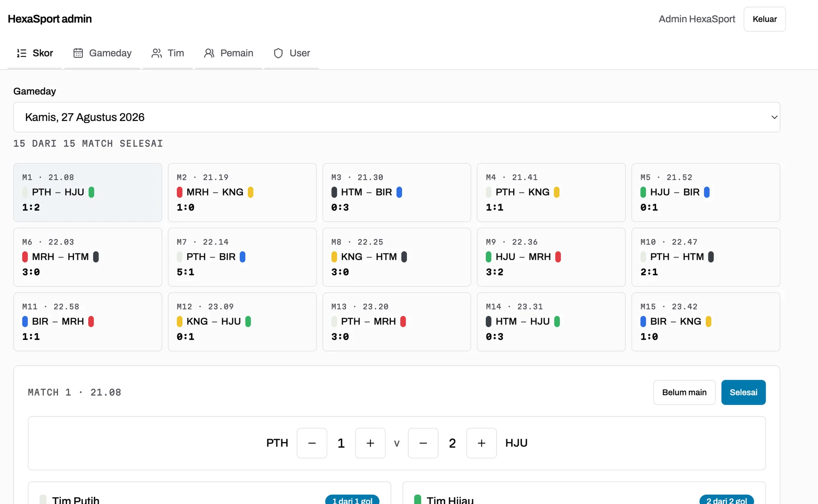Open the Skor tab

pos(35,53)
